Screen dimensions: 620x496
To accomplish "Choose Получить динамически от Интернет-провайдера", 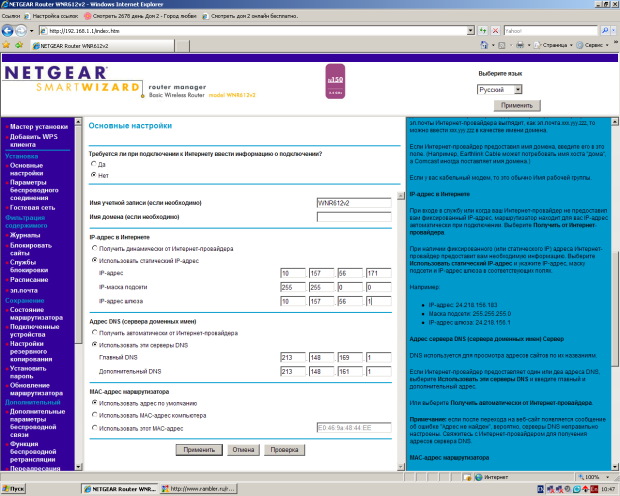I will tap(95, 248).
